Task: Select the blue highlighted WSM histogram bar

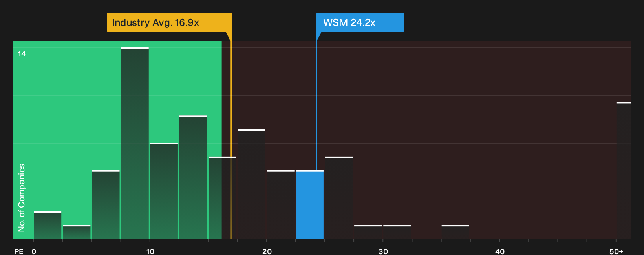Action: pos(310,204)
